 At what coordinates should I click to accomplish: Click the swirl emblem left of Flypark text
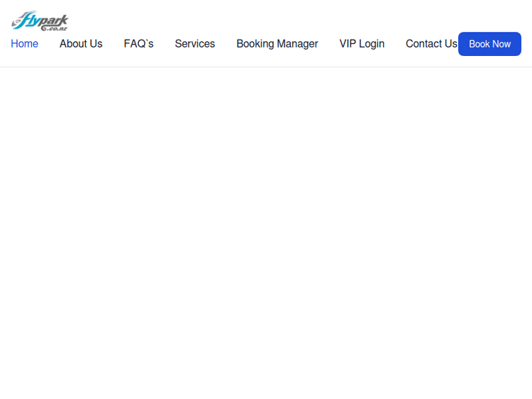tap(17, 21)
